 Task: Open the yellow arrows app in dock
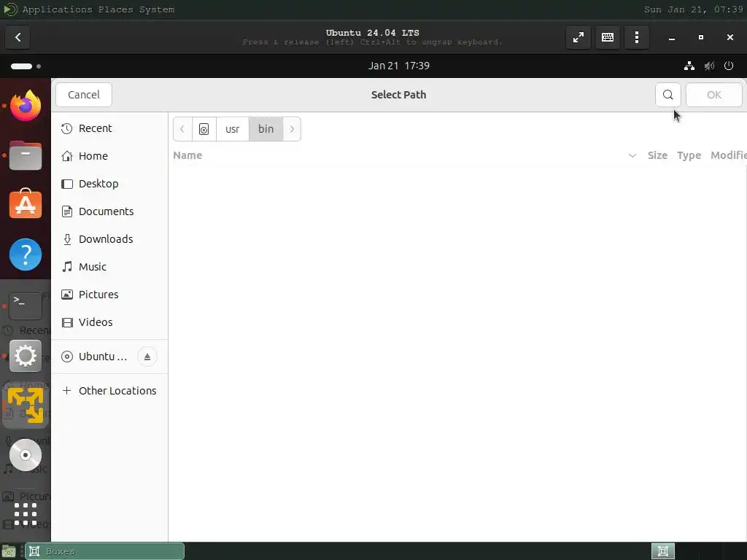[x=26, y=405]
